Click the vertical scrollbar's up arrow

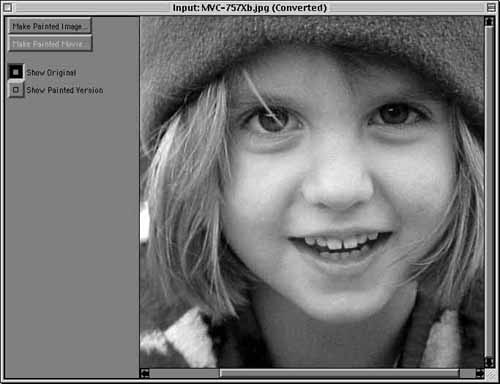489,21
